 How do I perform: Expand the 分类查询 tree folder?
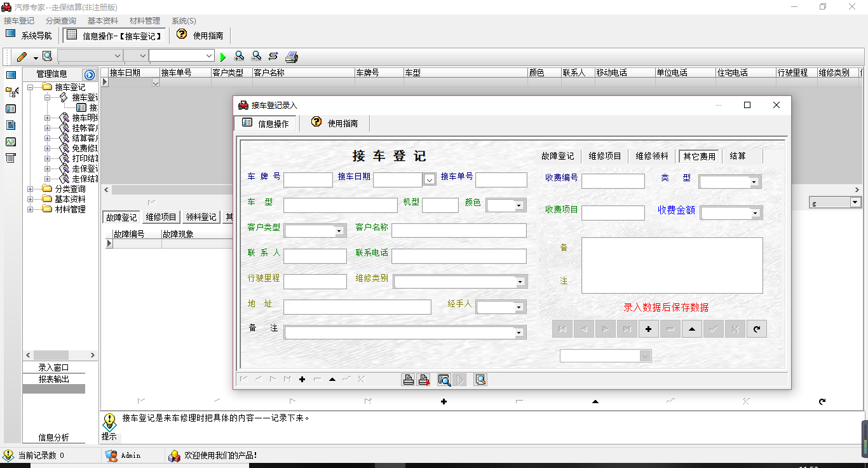(31, 189)
